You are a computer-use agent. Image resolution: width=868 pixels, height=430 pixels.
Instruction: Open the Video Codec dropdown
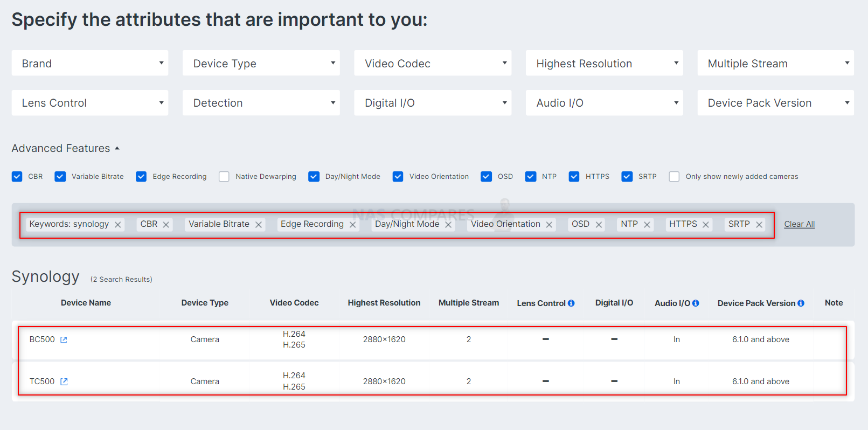433,63
